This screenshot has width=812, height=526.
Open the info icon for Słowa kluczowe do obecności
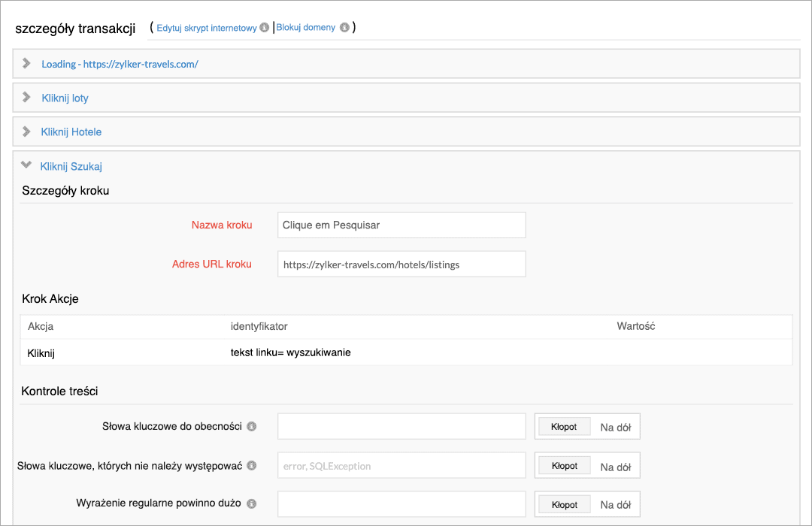pos(252,426)
